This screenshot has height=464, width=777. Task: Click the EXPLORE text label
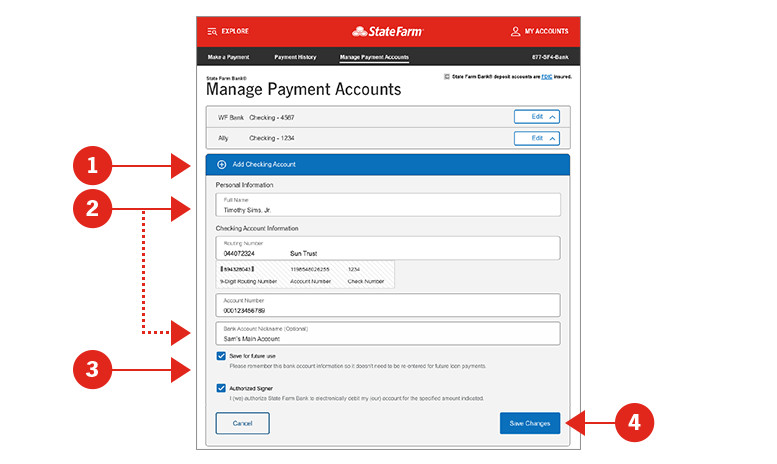[235, 31]
